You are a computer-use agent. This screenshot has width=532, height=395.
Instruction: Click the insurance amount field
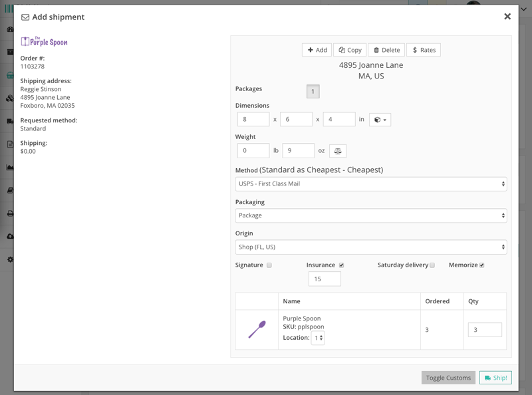point(325,279)
